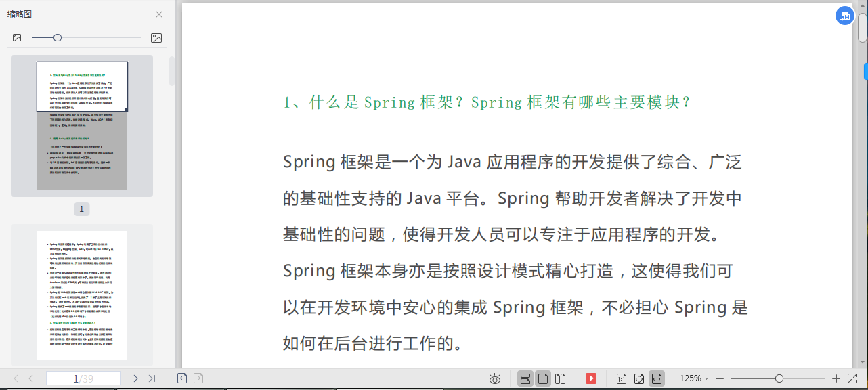Image resolution: width=868 pixels, height=390 pixels.
Task: Click the page number input field
Action: [83, 378]
